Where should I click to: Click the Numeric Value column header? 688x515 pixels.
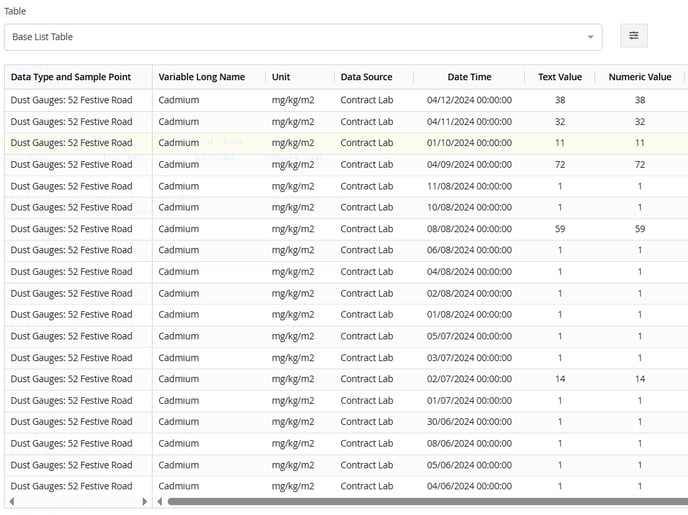[640, 77]
